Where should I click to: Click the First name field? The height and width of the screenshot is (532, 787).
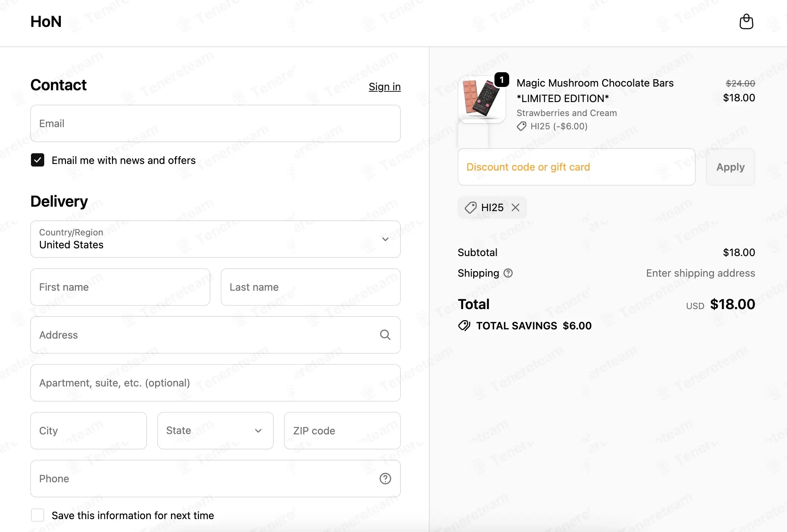click(120, 287)
